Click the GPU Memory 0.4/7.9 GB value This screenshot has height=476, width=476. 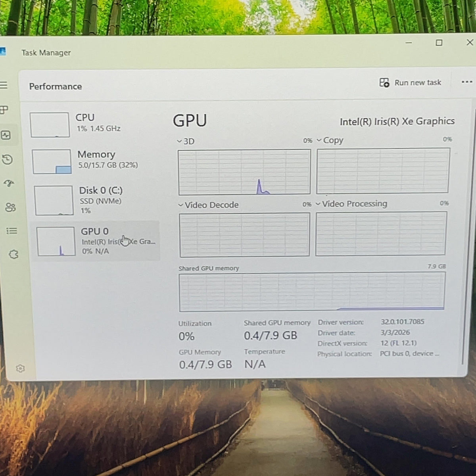(205, 365)
